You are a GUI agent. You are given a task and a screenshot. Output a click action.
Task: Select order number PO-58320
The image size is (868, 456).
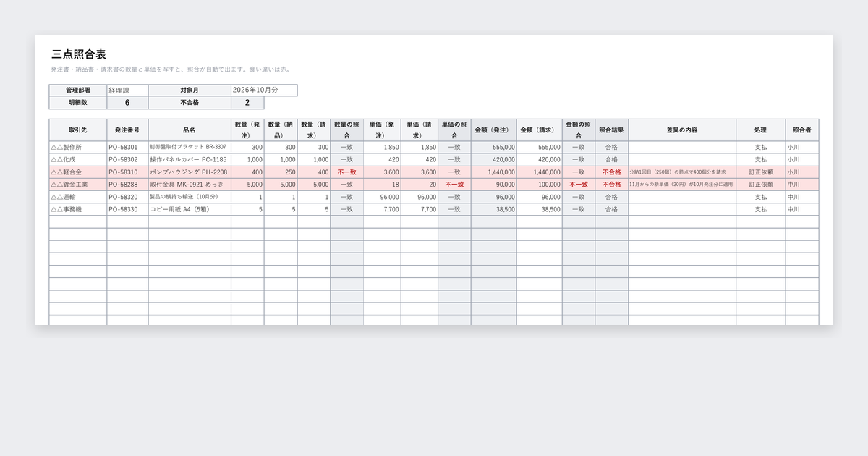pyautogui.click(x=127, y=197)
